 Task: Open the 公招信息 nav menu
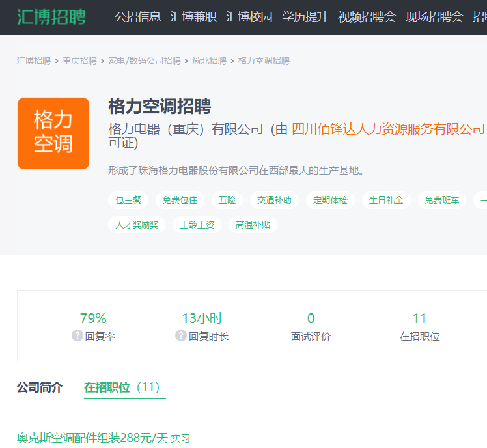(138, 17)
